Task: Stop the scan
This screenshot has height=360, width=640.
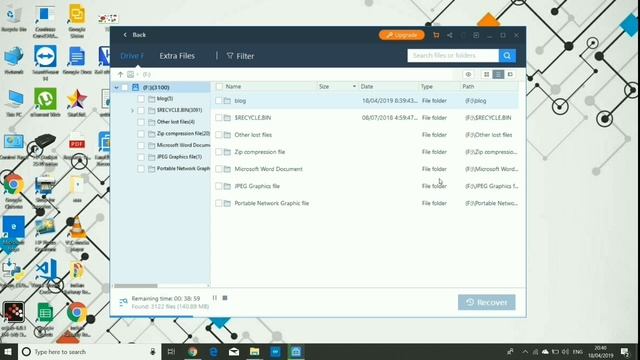Action: [x=225, y=298]
